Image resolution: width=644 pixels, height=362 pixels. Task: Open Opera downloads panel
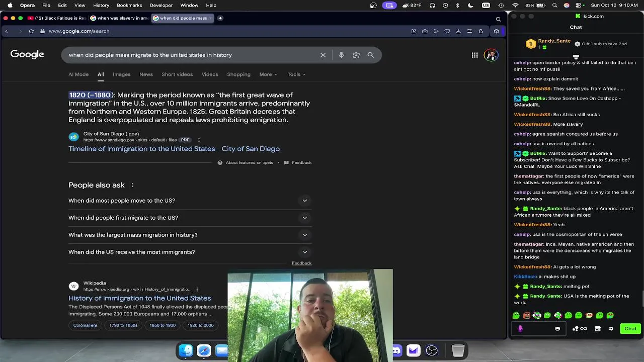pos(458,31)
